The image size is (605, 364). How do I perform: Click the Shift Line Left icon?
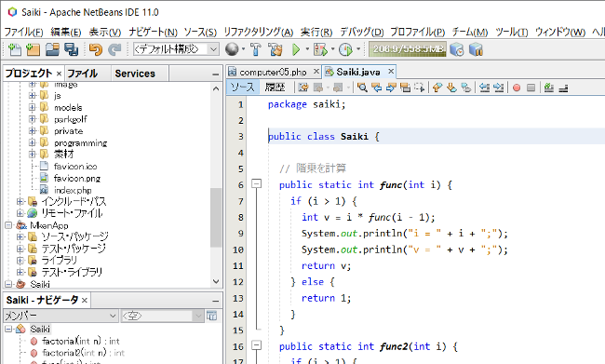coord(484,88)
